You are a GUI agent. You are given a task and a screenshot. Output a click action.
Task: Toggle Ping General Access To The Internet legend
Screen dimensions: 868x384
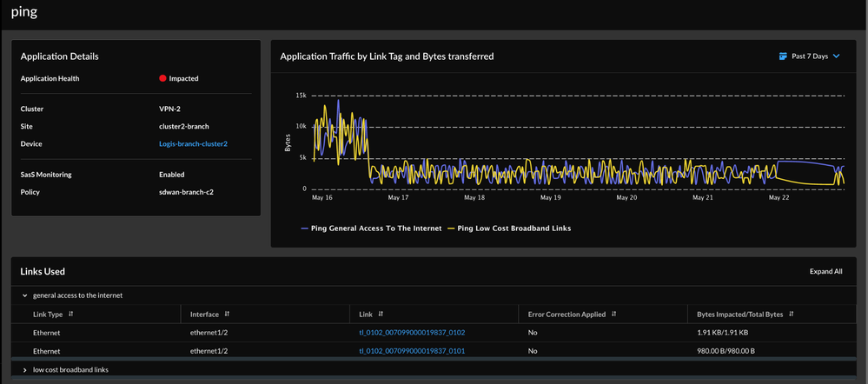(371, 228)
